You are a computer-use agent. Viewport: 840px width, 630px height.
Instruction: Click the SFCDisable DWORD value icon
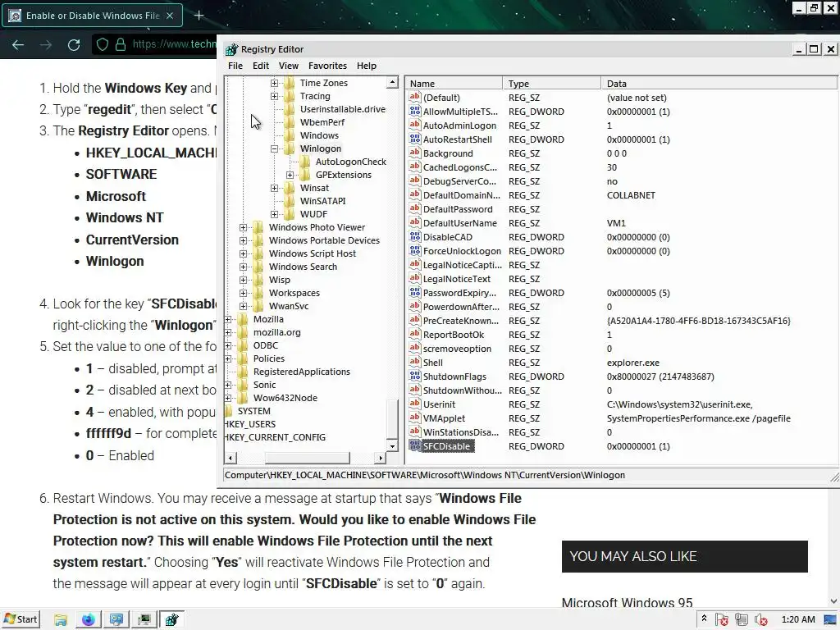(414, 445)
